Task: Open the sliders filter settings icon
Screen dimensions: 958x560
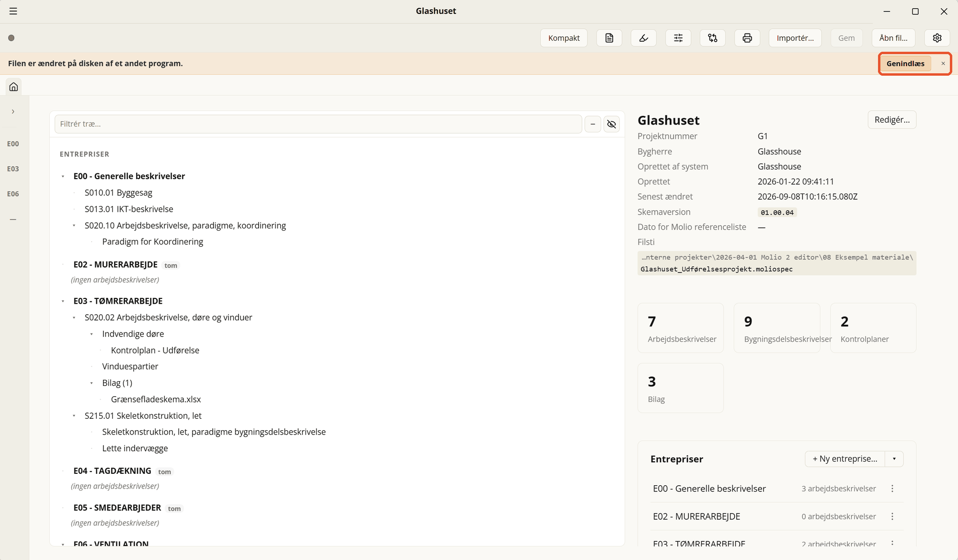Action: point(678,38)
